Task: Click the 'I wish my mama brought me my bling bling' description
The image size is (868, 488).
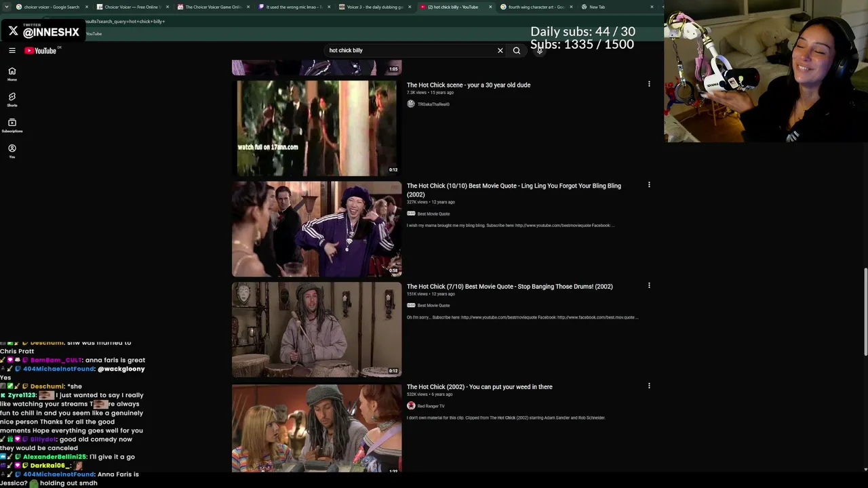Action: click(x=511, y=226)
